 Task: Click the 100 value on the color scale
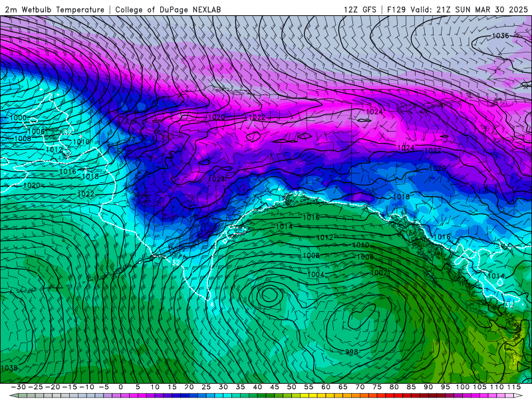462,387
